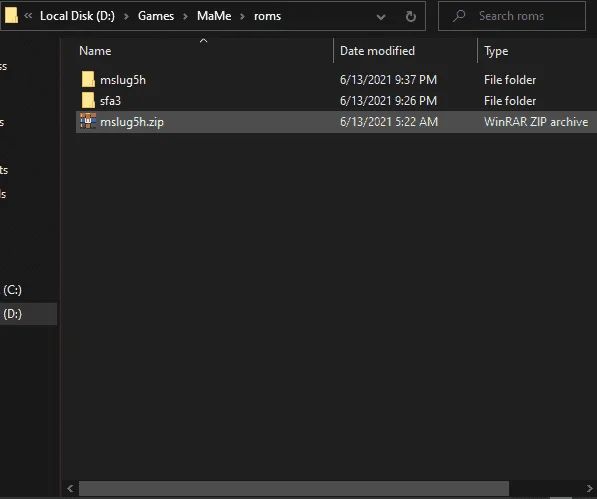Expand the chevron after MaMe breadcrumb
597x499 pixels.
tap(242, 16)
